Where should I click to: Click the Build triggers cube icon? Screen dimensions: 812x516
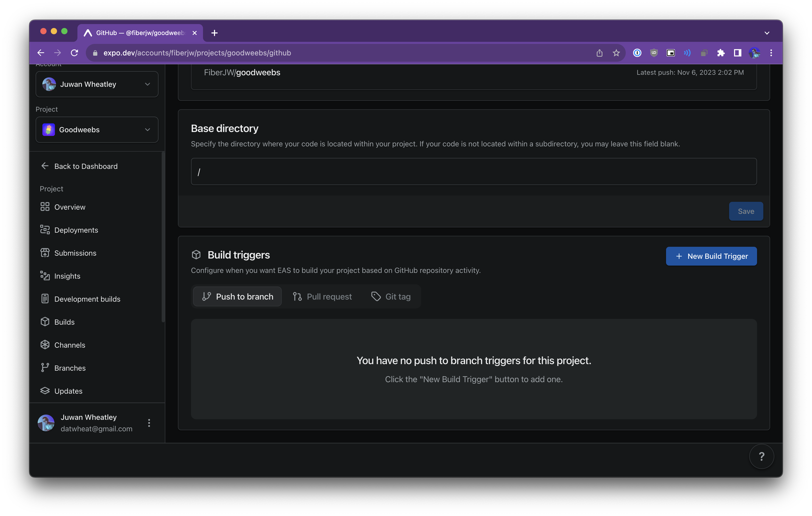(196, 255)
